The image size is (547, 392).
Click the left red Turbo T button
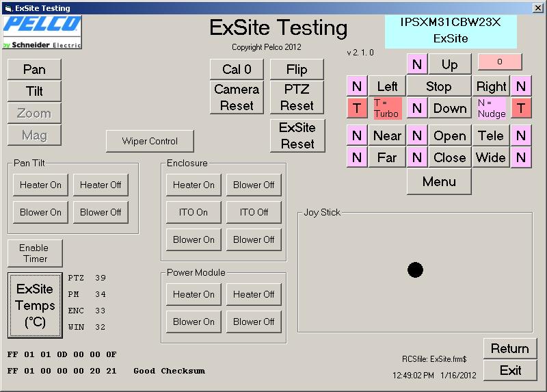coord(357,108)
